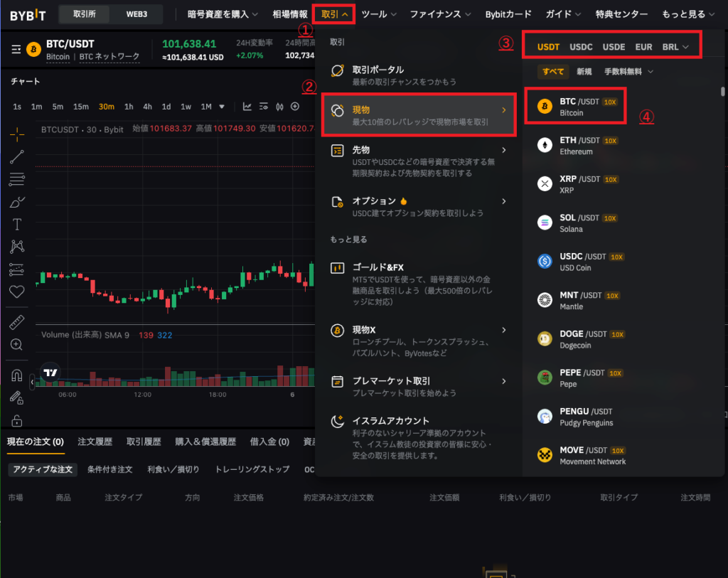Select the crosshair cursor tool
The height and width of the screenshot is (578, 728).
coord(17,134)
